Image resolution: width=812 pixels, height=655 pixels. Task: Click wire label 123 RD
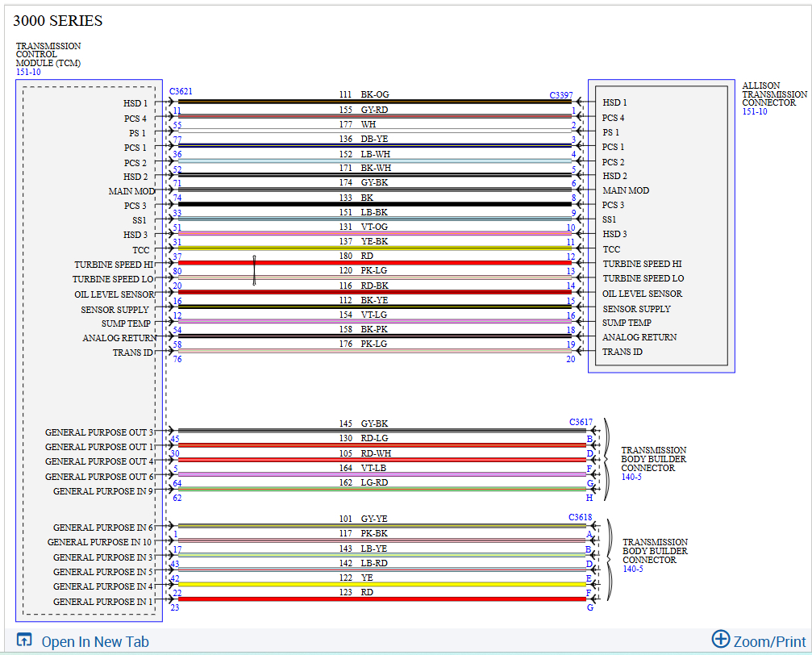tap(356, 592)
